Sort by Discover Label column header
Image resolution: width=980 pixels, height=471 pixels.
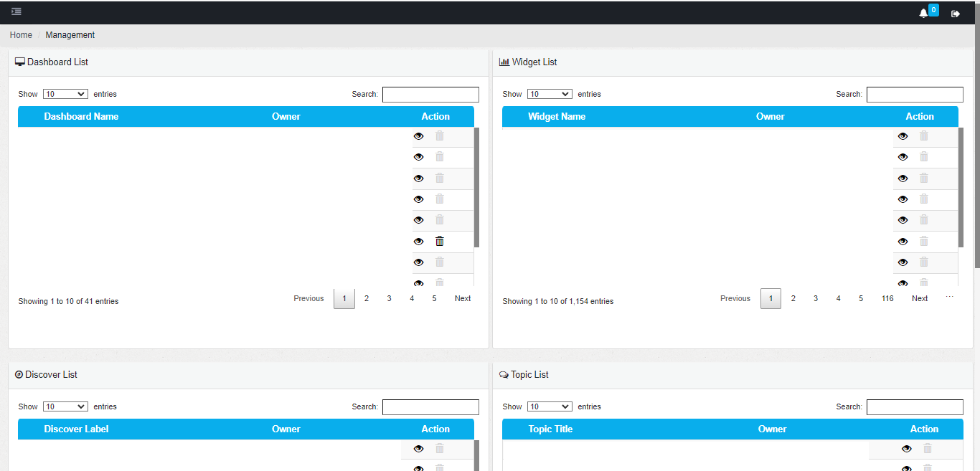pos(76,429)
